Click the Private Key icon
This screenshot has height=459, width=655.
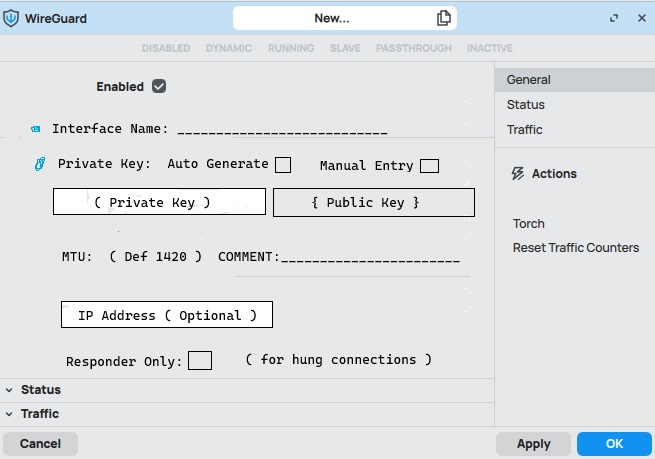pos(40,164)
